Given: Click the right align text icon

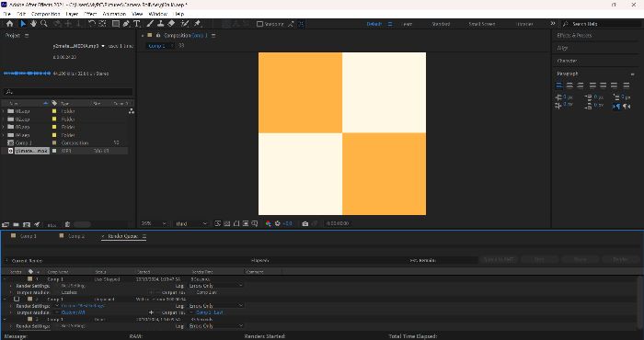Looking at the screenshot, I should click(580, 85).
